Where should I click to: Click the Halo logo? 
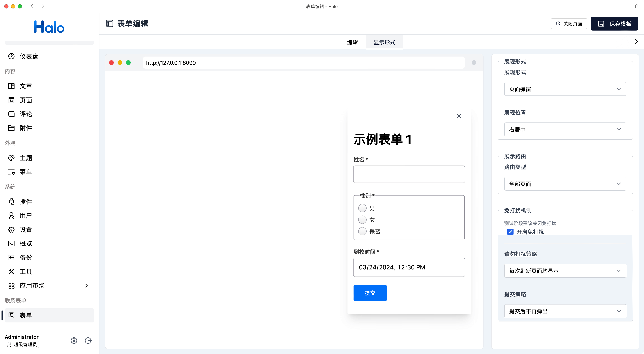(x=49, y=27)
